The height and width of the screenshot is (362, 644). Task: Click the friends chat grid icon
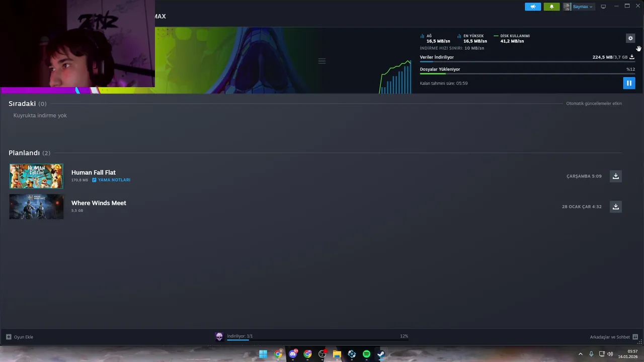[635, 337]
